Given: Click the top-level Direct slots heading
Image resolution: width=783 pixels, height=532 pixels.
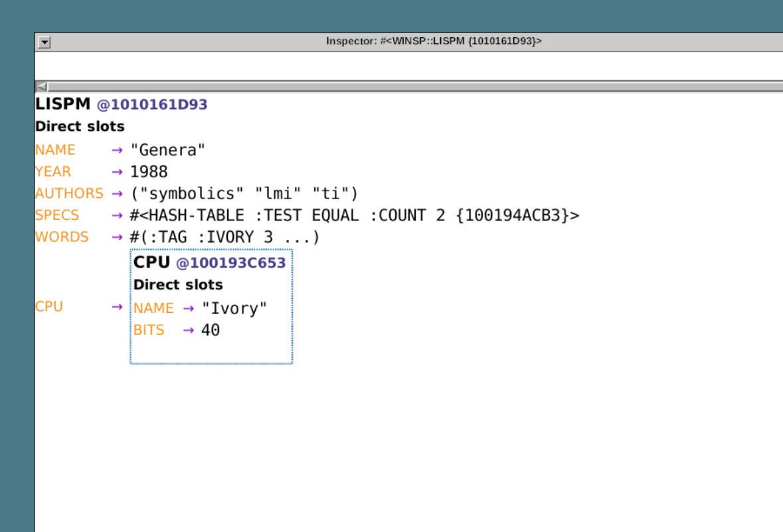Looking at the screenshot, I should point(80,126).
